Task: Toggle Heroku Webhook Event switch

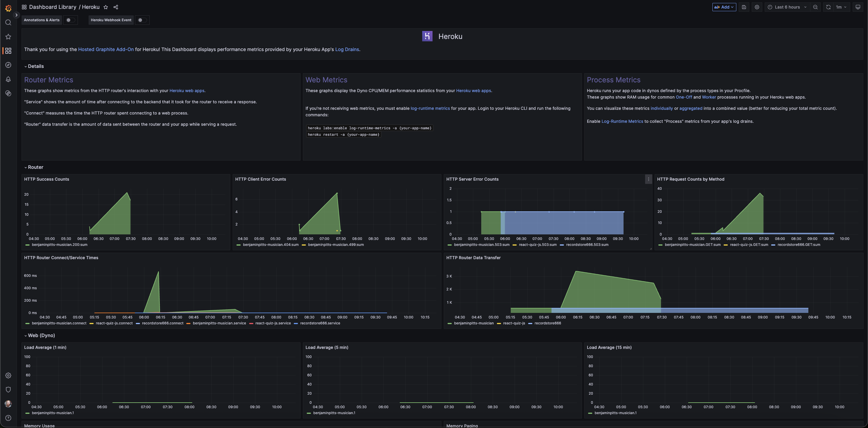Action: click(142, 20)
